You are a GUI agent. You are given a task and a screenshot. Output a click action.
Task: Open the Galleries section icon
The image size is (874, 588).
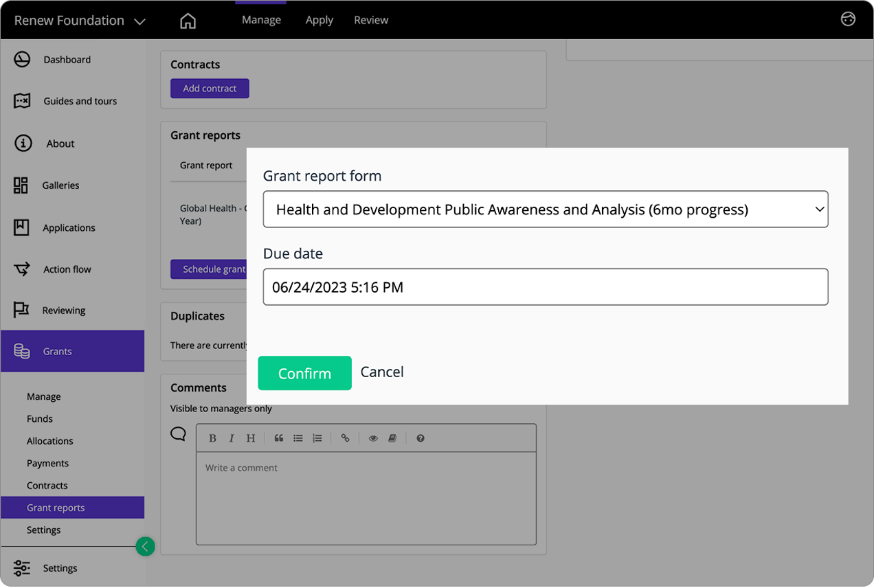click(21, 185)
